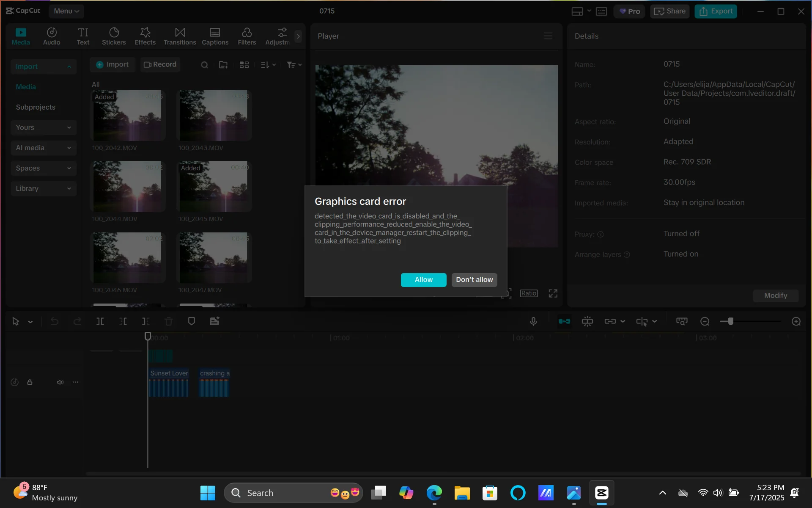The width and height of the screenshot is (812, 508).
Task: Search media with the magnifier icon
Action: pyautogui.click(x=204, y=65)
